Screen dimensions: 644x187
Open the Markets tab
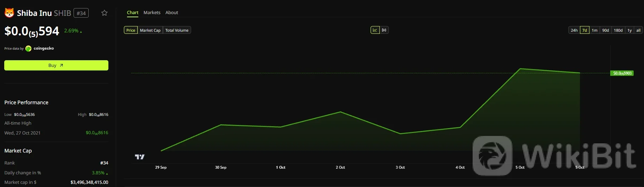[x=152, y=13]
